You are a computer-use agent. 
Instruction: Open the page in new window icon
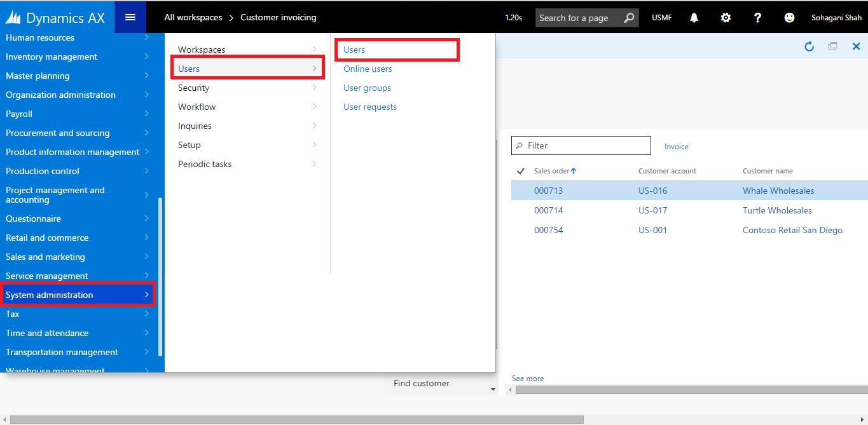(x=832, y=46)
